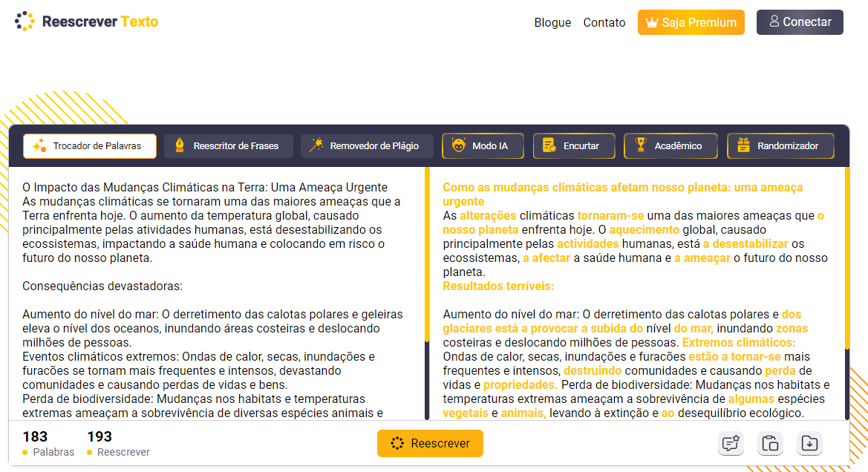Click the robot face icon of Modo IA

pyautogui.click(x=458, y=145)
